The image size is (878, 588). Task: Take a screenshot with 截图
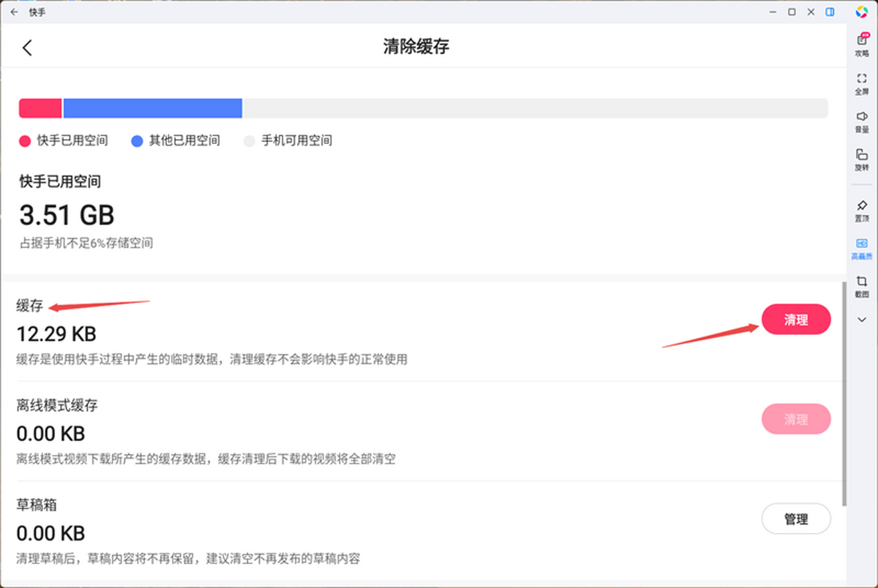pos(862,286)
